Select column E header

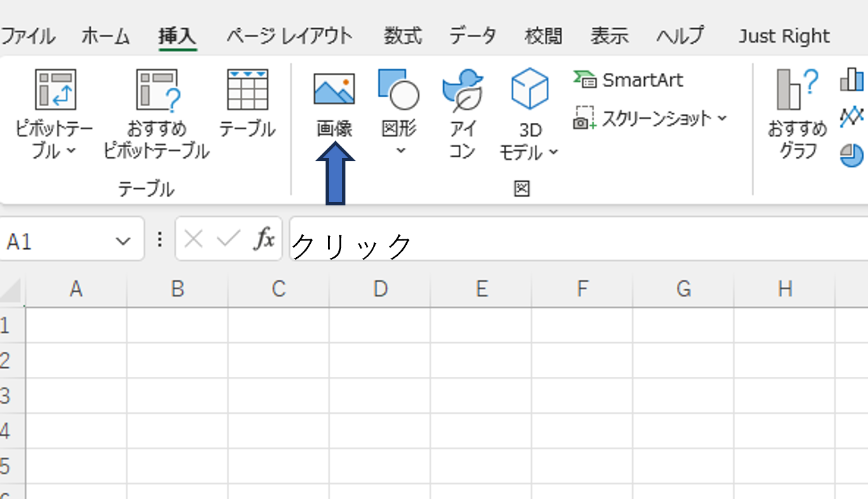pos(481,290)
